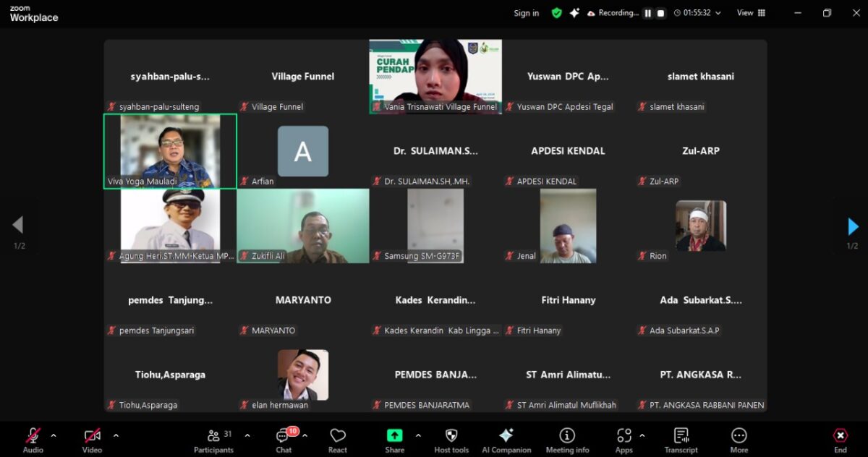Viewport: 868px width, 457px height.
Task: Pause the recording in the top bar
Action: [x=648, y=13]
